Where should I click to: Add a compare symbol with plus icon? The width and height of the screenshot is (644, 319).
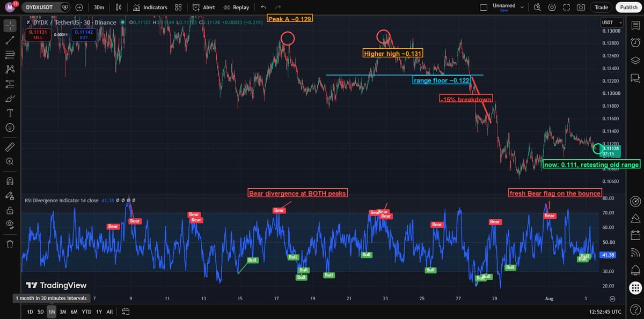[x=79, y=8]
